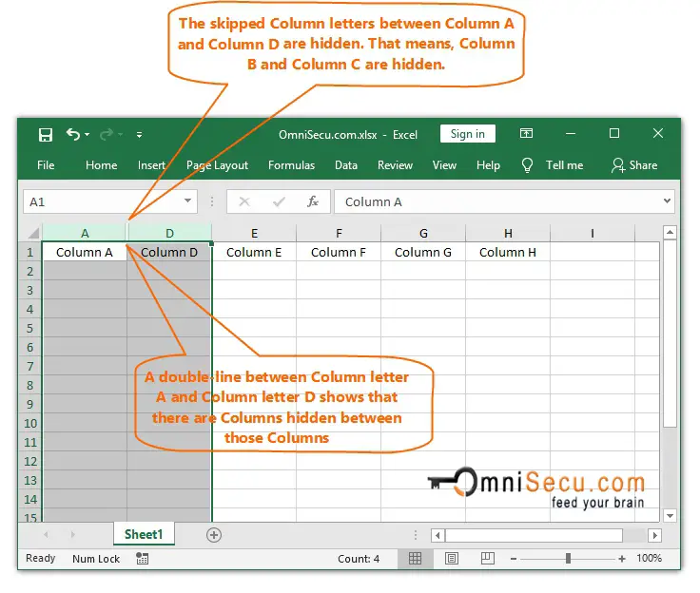Switch to Normal view
700x593 pixels.
tap(415, 559)
